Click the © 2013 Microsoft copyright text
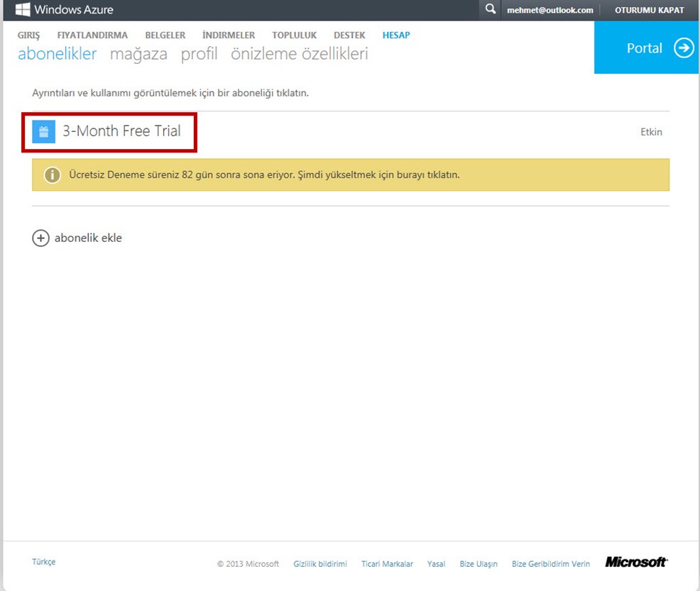 pos(248,564)
